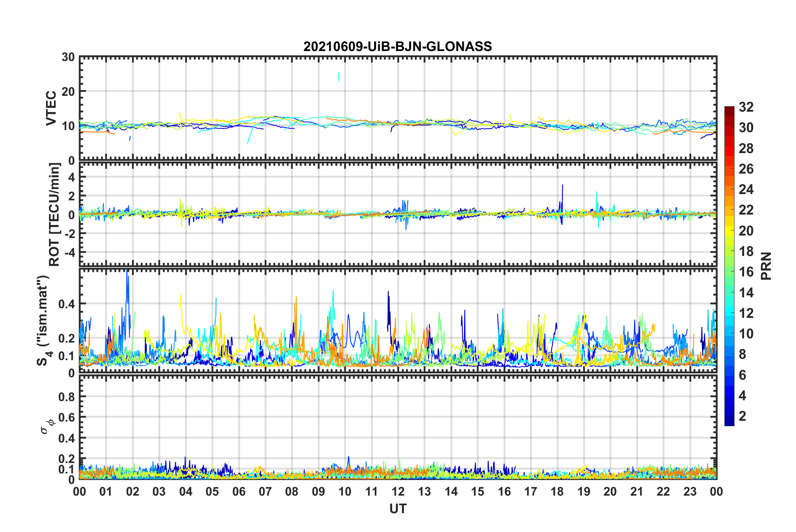Click colorbar tick label 22

point(746,210)
